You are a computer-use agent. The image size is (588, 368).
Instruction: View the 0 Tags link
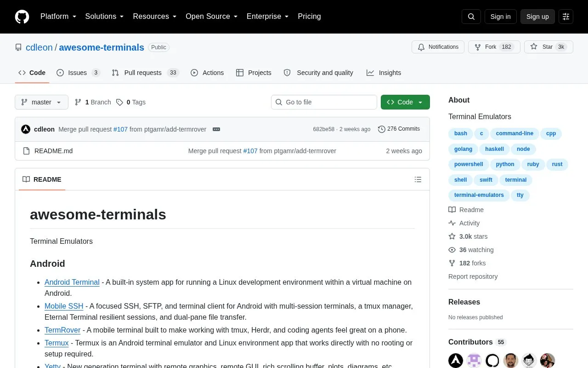tap(131, 102)
